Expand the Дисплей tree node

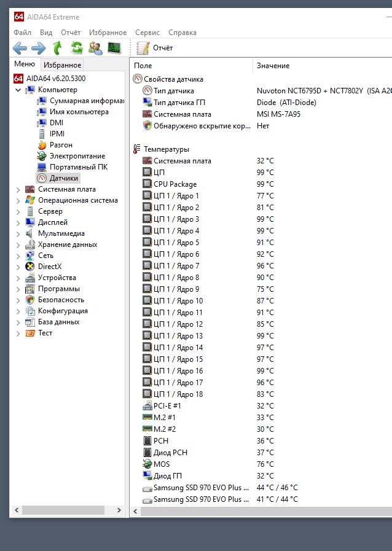coord(18,223)
